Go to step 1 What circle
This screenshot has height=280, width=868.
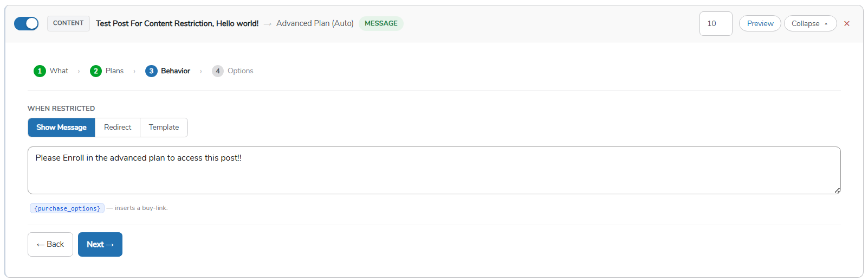(40, 71)
